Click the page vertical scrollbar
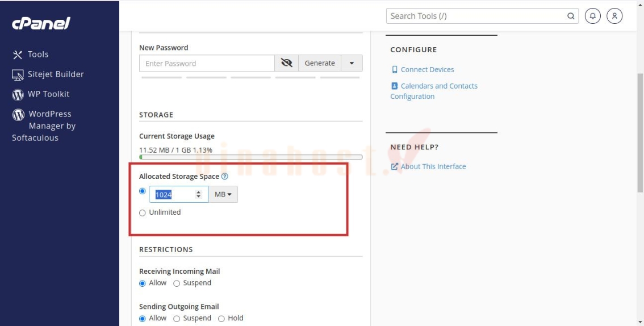The height and width of the screenshot is (326, 644). pos(640,133)
